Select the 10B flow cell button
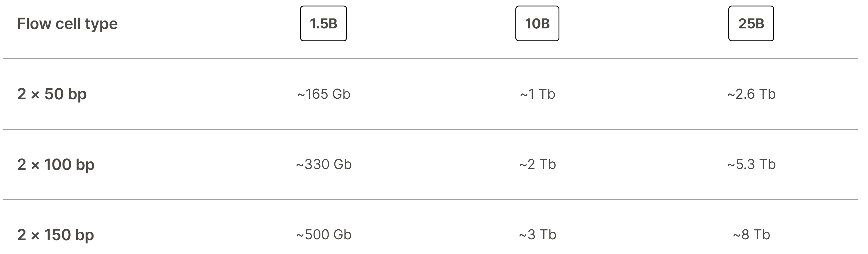Screen dimensions: 868x254 click(537, 23)
